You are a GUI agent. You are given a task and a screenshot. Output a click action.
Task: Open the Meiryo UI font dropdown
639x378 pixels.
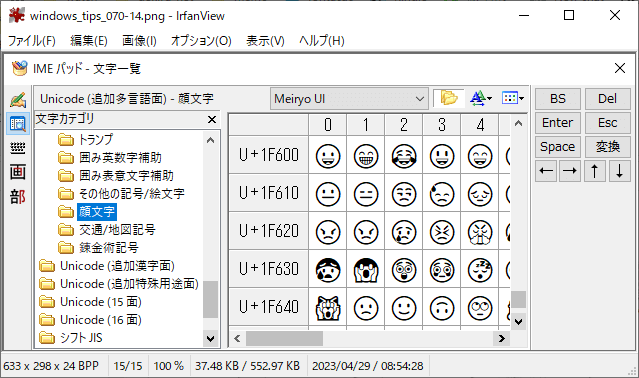(349, 99)
